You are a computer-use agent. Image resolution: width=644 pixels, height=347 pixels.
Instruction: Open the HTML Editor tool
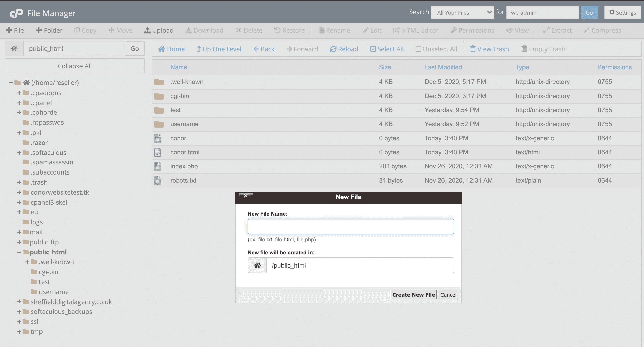416,30
